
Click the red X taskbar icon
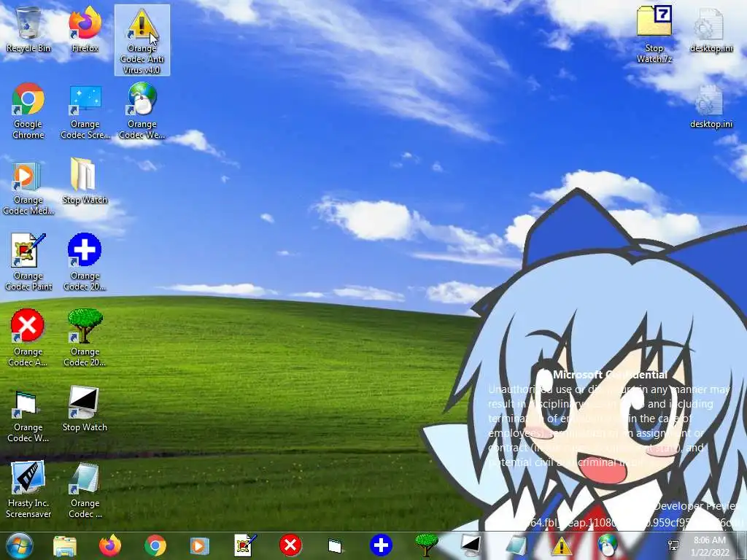(290, 545)
